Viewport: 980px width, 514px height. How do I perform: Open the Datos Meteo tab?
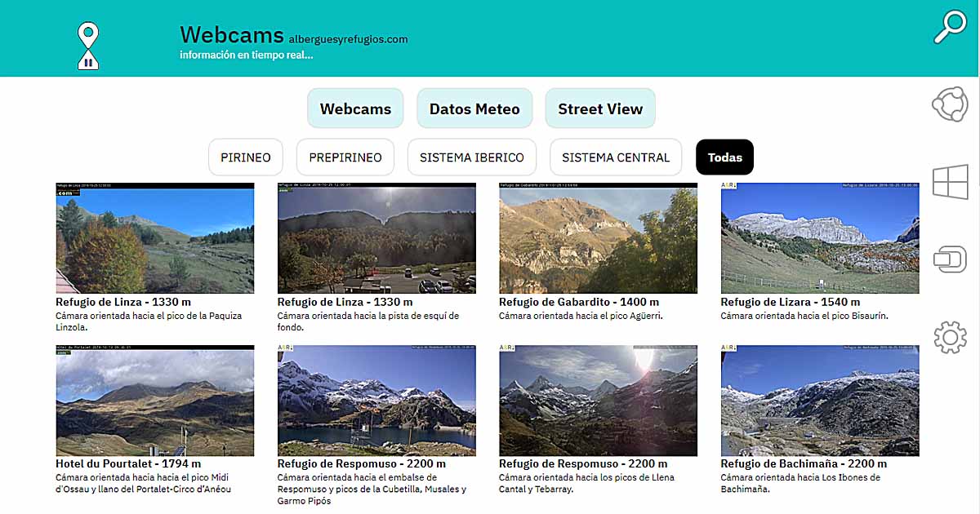click(x=474, y=109)
